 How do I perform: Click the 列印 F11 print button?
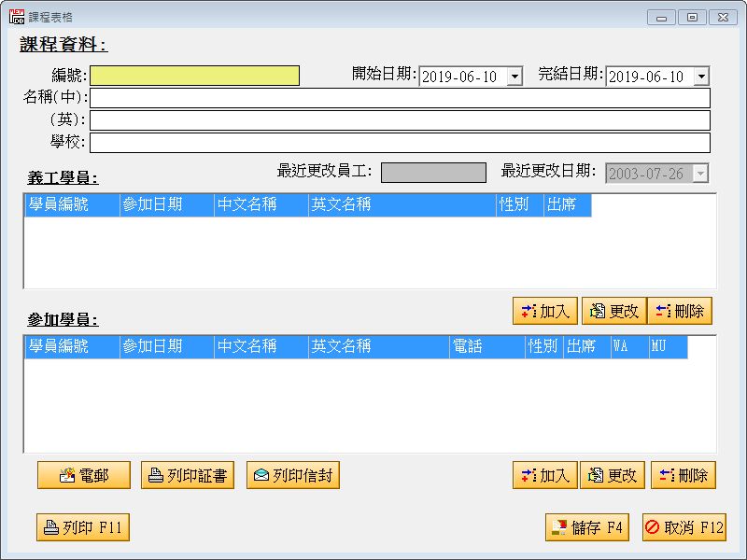pyautogui.click(x=83, y=527)
